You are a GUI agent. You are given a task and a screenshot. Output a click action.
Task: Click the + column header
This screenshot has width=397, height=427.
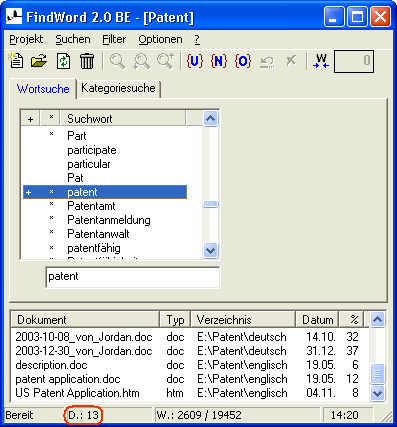(x=30, y=119)
